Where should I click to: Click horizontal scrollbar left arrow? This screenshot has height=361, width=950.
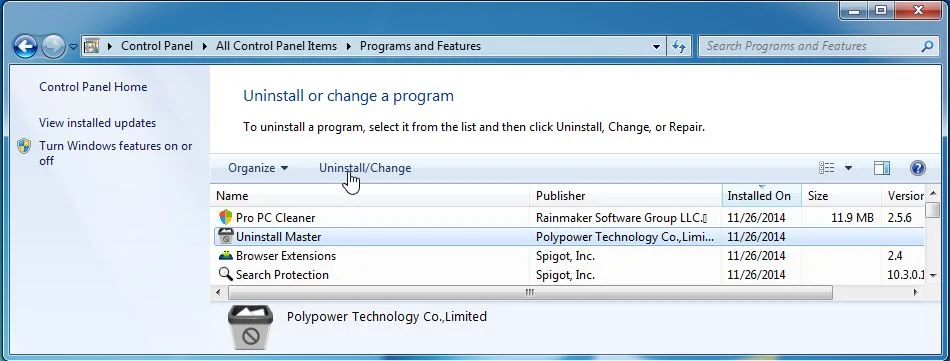point(219,293)
